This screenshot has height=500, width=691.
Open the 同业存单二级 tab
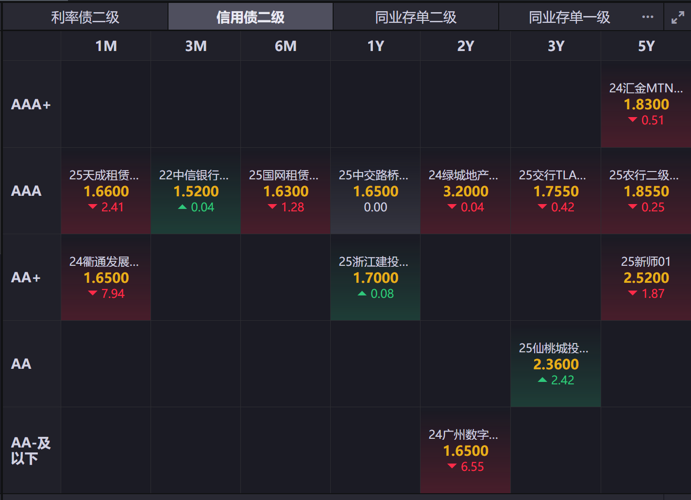[x=416, y=17]
